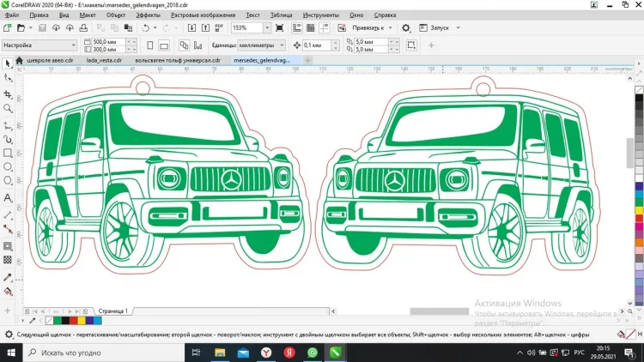
Task: Select the Pick tool in the toolbox
Action: coord(8,63)
